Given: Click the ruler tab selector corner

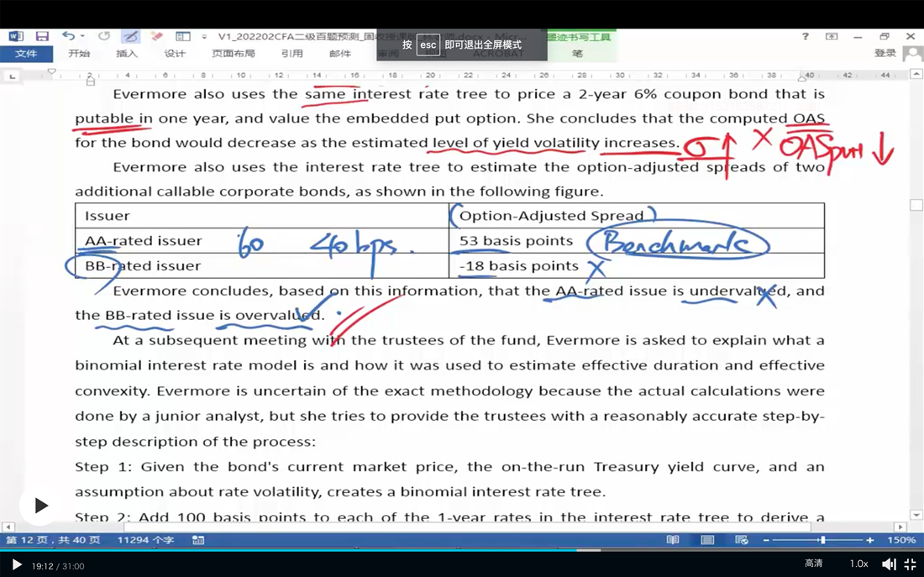Looking at the screenshot, I should pos(12,76).
